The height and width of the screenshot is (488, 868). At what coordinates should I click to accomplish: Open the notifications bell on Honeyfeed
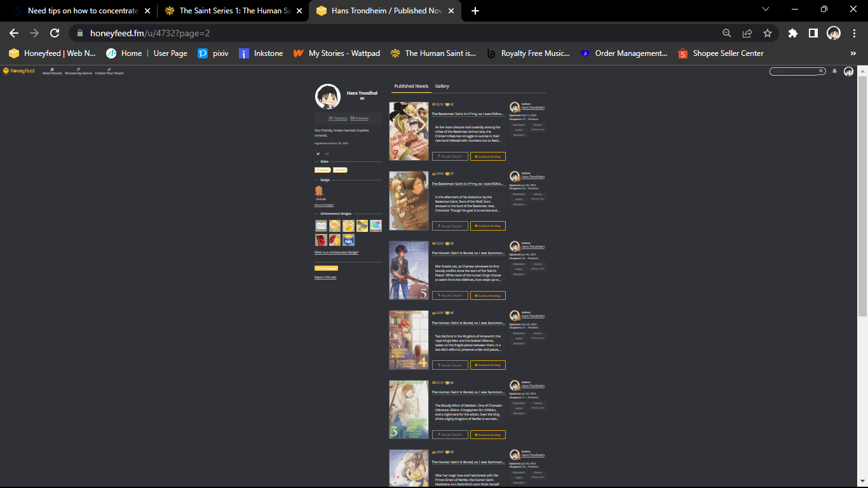pos(834,71)
